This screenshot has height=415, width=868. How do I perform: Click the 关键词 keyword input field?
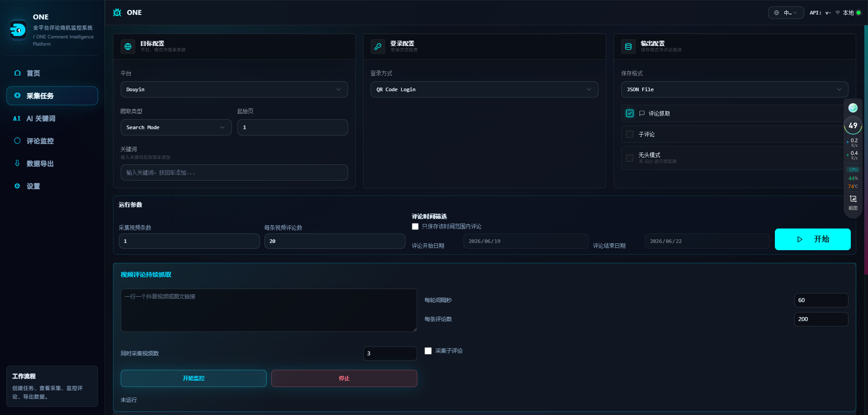[234, 173]
